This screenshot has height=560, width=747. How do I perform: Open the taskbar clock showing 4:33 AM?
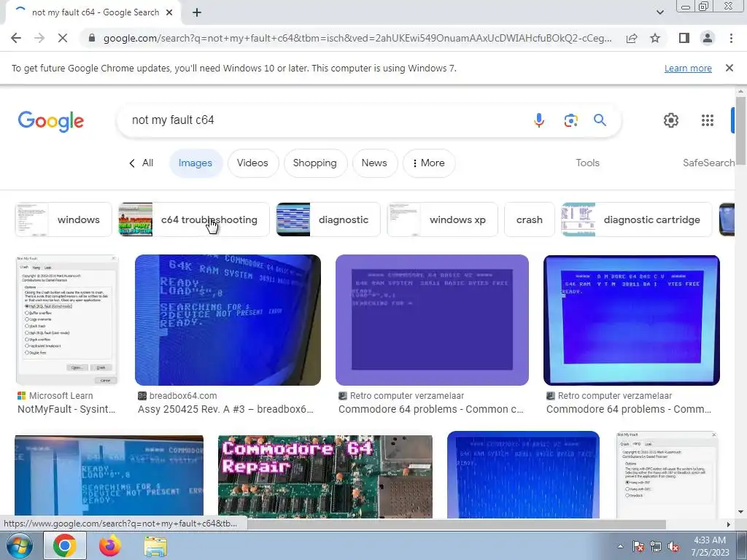click(710, 546)
